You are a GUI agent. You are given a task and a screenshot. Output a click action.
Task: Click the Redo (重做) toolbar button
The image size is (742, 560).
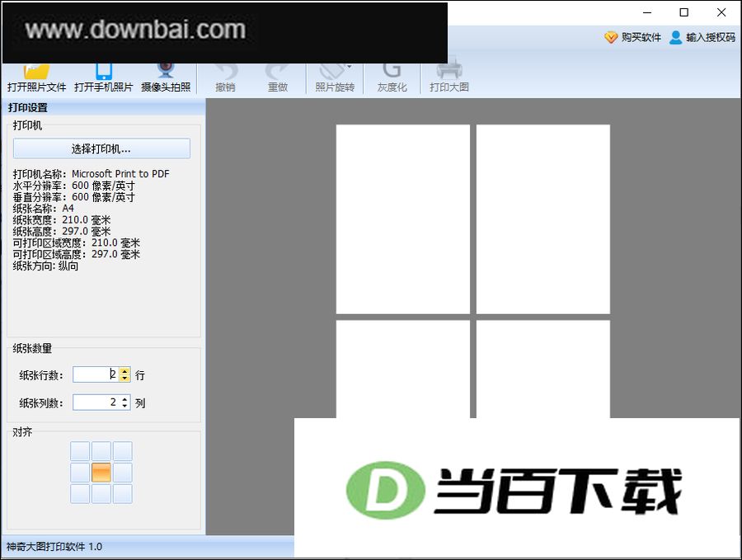(x=278, y=78)
